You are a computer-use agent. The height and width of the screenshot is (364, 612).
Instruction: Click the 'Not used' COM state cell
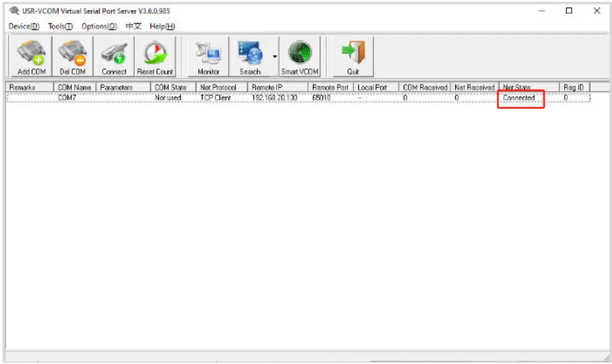[x=168, y=98]
